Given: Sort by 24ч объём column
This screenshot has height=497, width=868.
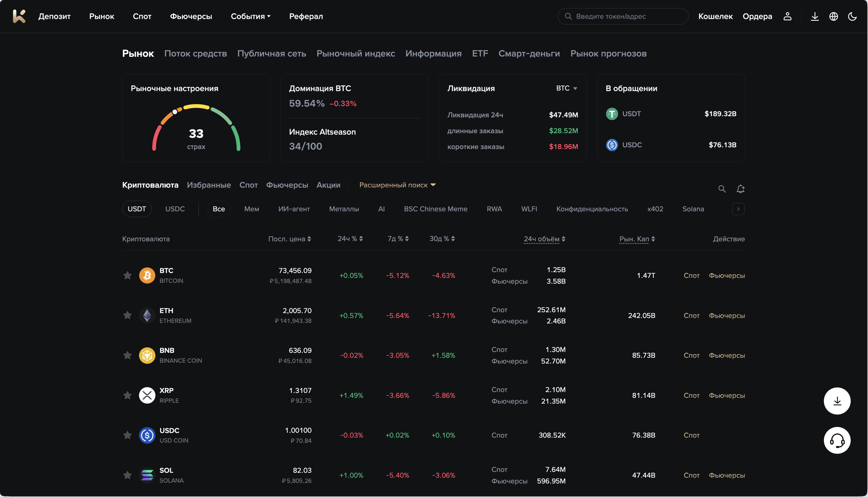Looking at the screenshot, I should pyautogui.click(x=545, y=239).
